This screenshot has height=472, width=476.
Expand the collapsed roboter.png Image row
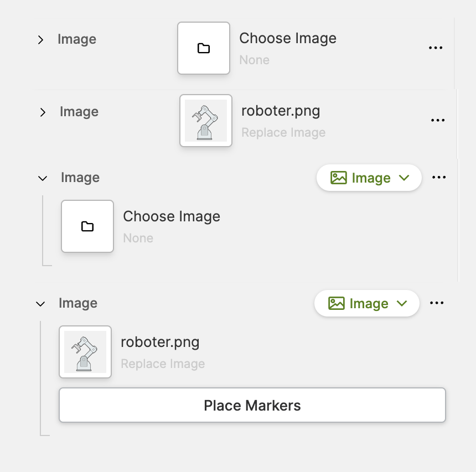coord(43,112)
